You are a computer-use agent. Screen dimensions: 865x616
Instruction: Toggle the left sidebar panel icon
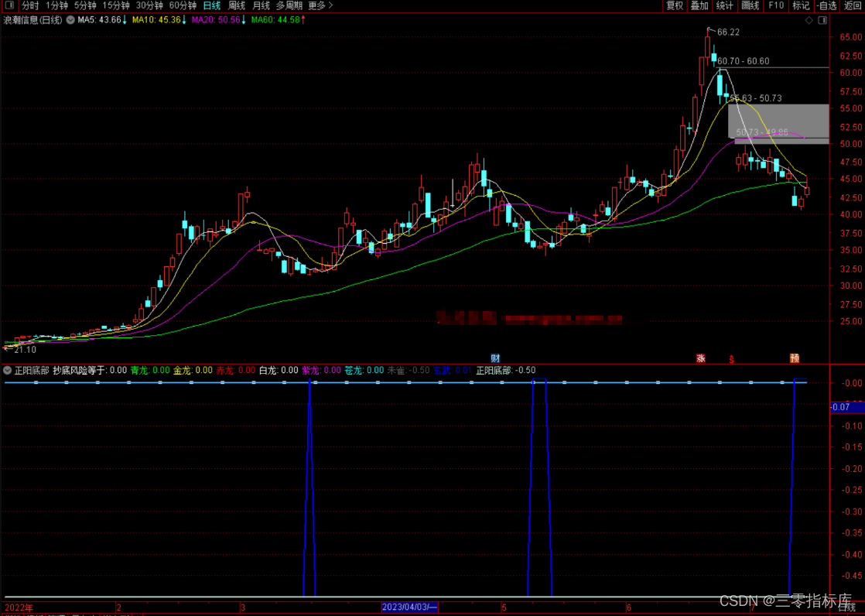pos(9,5)
